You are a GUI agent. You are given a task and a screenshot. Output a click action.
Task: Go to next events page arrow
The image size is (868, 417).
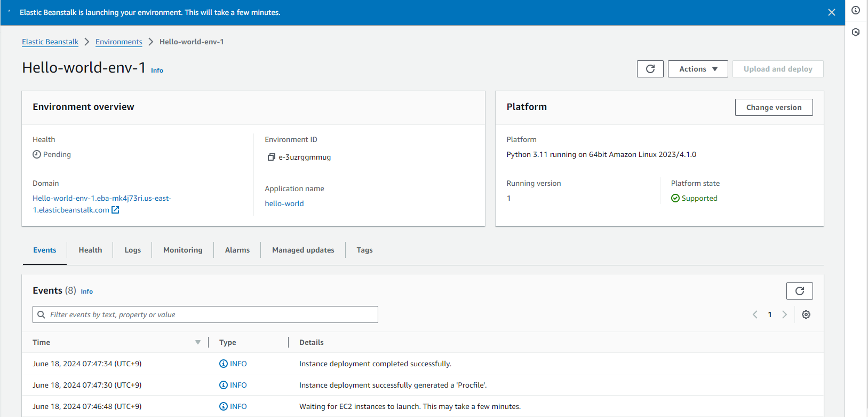tap(784, 314)
